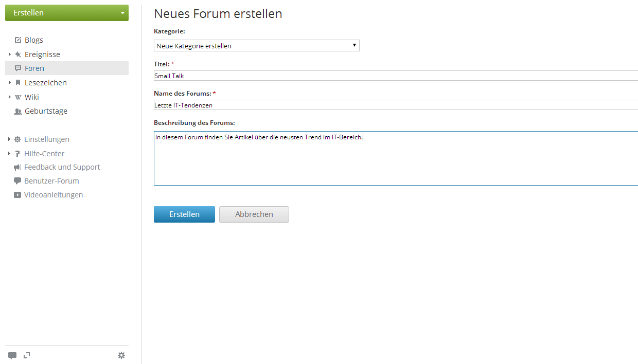Viewport: 638px width, 364px height.
Task: Click the Benutzer-Forum chat bubble icon
Action: (x=17, y=181)
